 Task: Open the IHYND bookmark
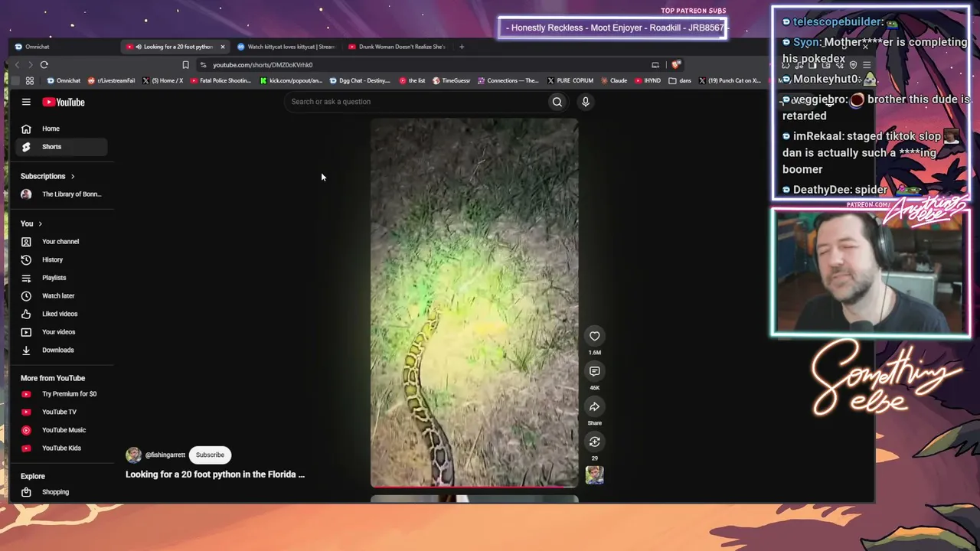[x=648, y=80]
